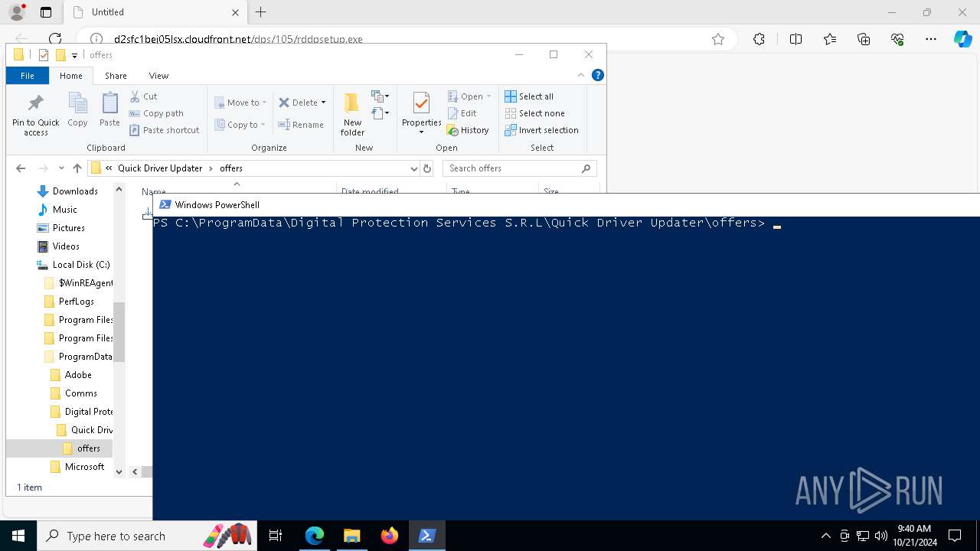Click Edit in the Open group
Viewport: 980px width, 551px height.
tap(462, 113)
